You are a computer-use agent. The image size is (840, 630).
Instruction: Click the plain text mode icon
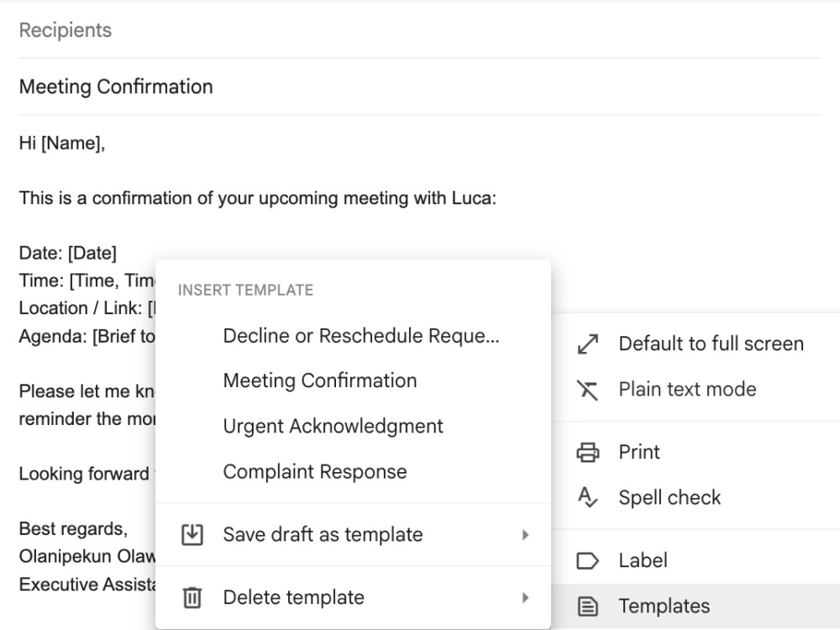point(587,390)
